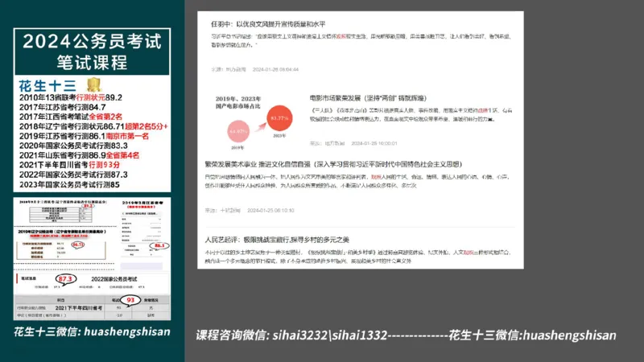Select row '2021年山东省考行测86.9全省第4名'
This screenshot has width=644, height=362.
[79, 155]
